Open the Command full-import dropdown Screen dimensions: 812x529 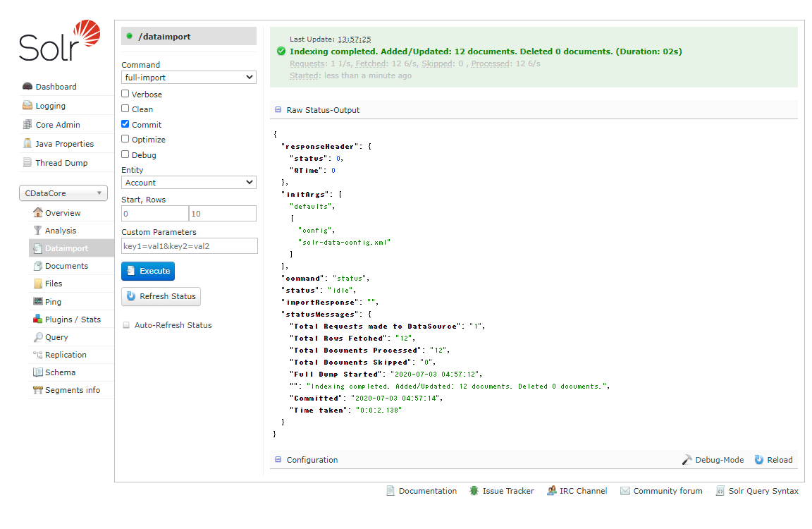(x=188, y=78)
